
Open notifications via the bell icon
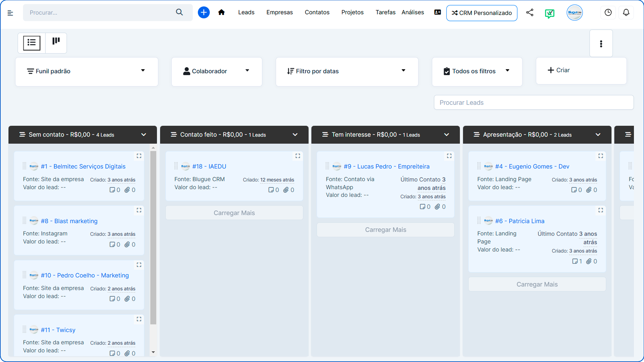[x=626, y=12]
